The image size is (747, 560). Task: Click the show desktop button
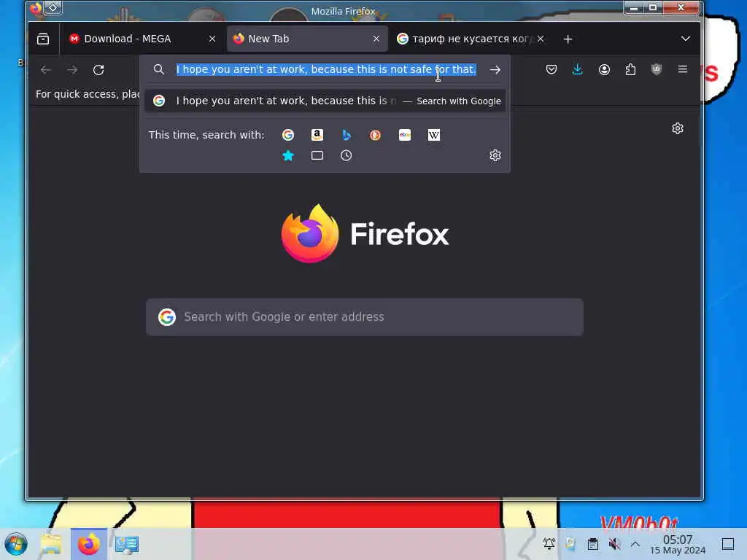(728, 544)
